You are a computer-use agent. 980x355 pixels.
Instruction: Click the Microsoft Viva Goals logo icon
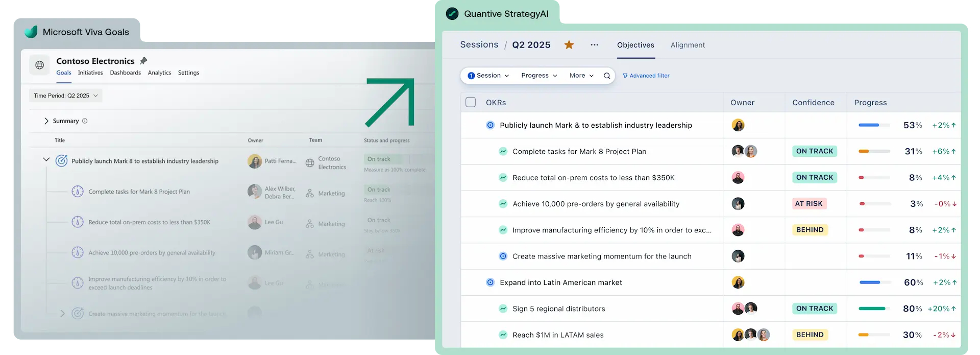coord(31,32)
